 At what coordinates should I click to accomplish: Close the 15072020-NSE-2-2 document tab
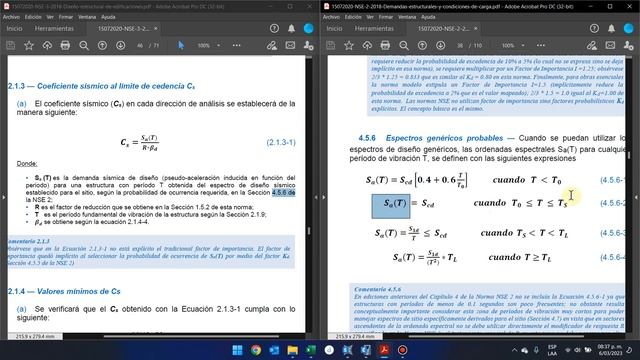tap(476, 29)
